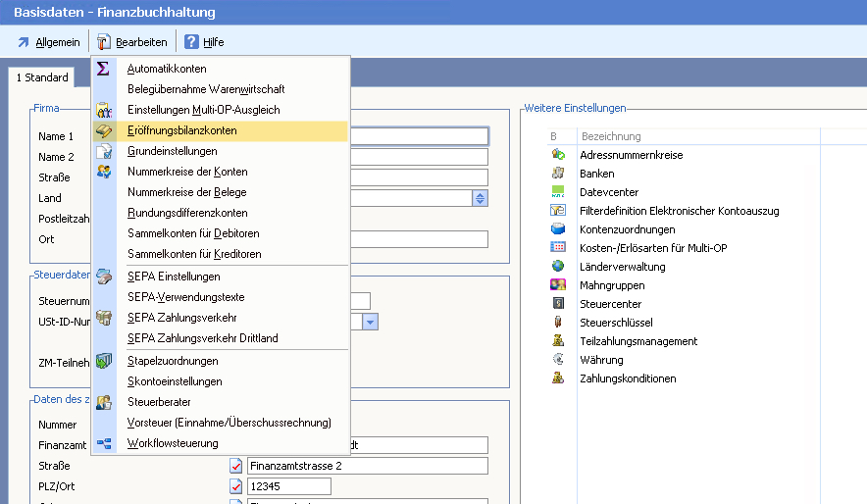Expand the USt-ID-Nummer dropdown arrow

click(370, 322)
